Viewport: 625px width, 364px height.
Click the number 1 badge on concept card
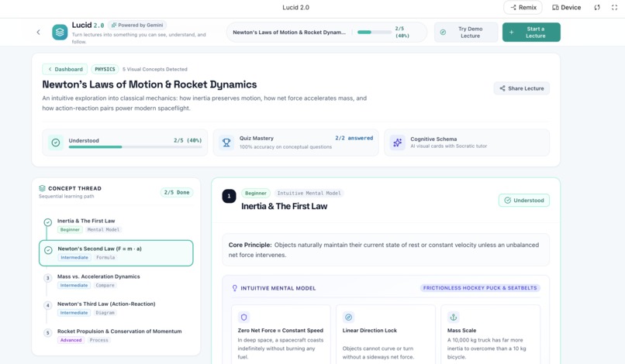[230, 196]
